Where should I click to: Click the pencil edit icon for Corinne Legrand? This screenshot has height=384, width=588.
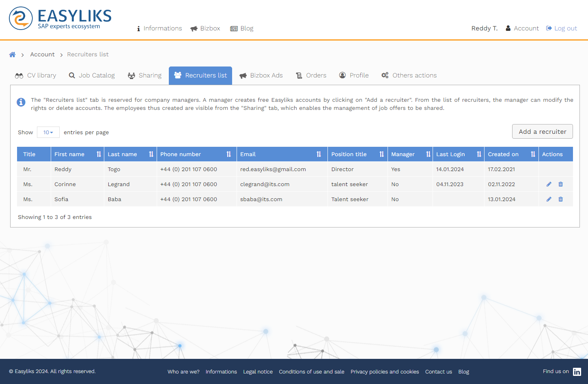click(549, 184)
